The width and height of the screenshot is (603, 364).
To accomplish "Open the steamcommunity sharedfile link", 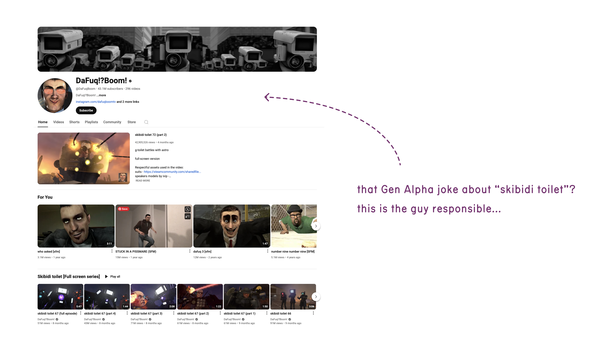I will click(172, 172).
